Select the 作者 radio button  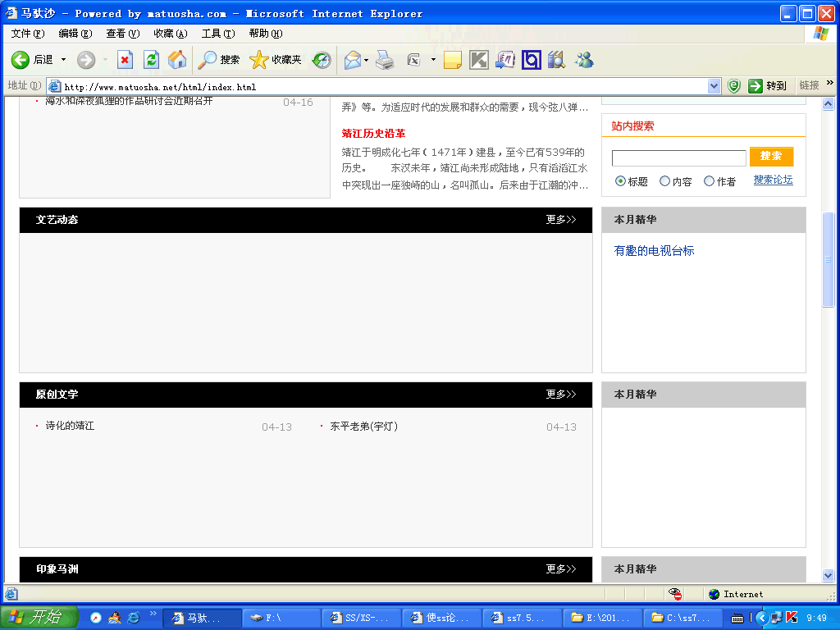pos(709,181)
